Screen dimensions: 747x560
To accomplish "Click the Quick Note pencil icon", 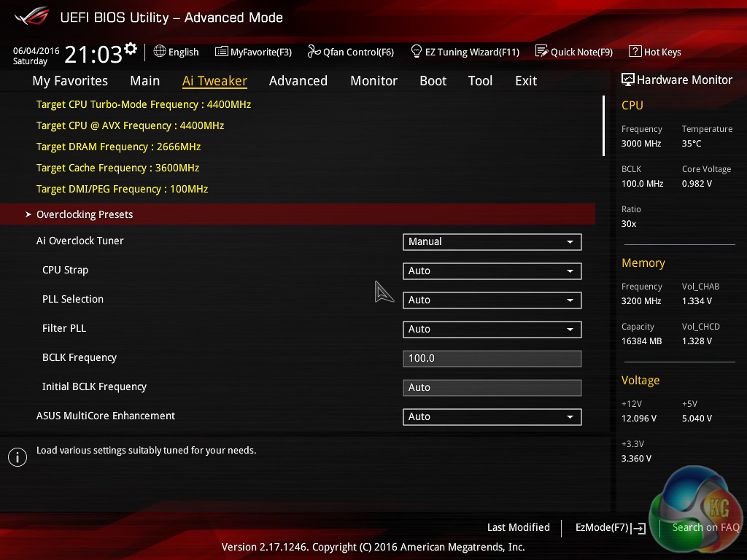I will pyautogui.click(x=541, y=51).
